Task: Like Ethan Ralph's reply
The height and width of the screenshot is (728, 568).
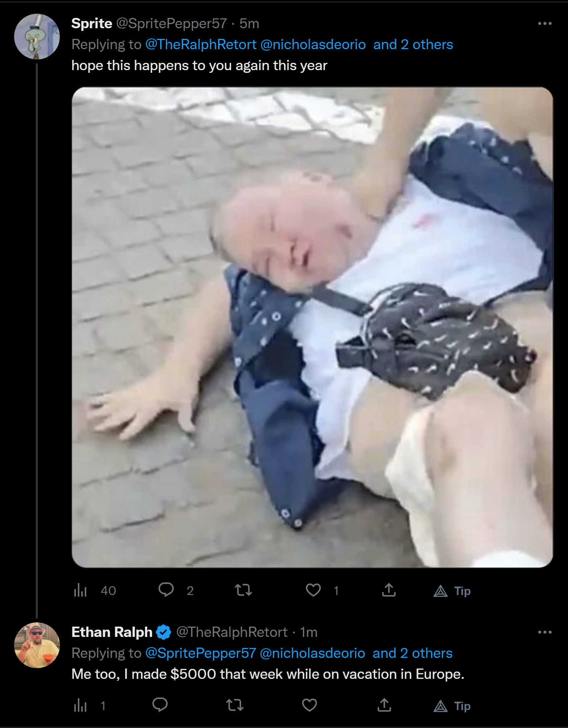Action: (x=309, y=705)
